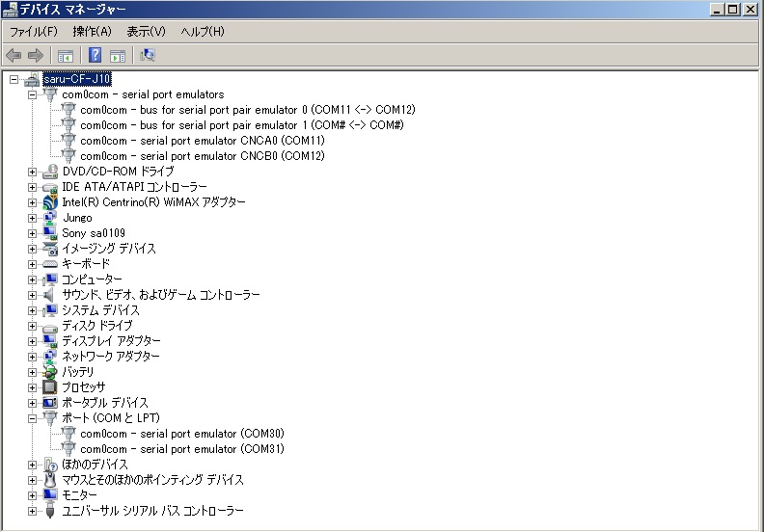Viewport: 764px width, 532px height.
Task: Click the scan for hardware changes icon
Action: [148, 55]
